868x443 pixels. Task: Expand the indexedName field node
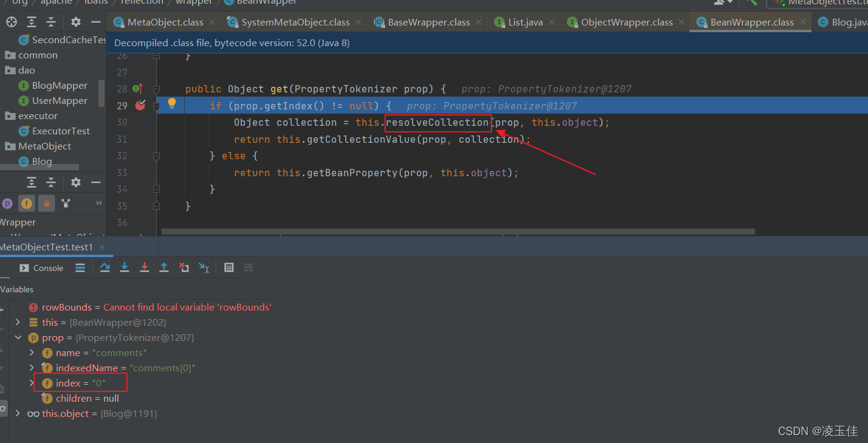pos(32,368)
